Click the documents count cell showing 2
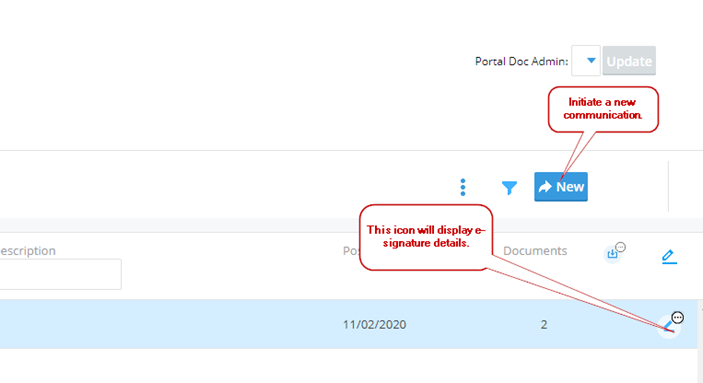Image resolution: width=703 pixels, height=383 pixels. (x=544, y=325)
